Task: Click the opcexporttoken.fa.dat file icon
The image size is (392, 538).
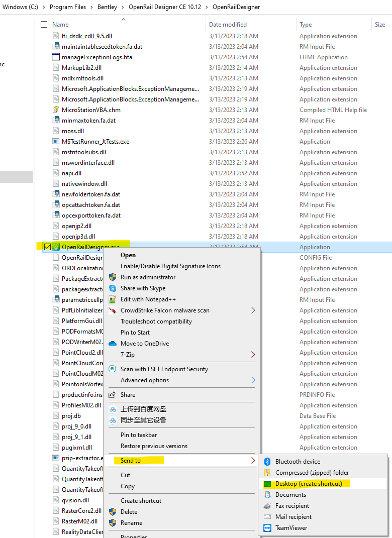Action: tap(56, 216)
